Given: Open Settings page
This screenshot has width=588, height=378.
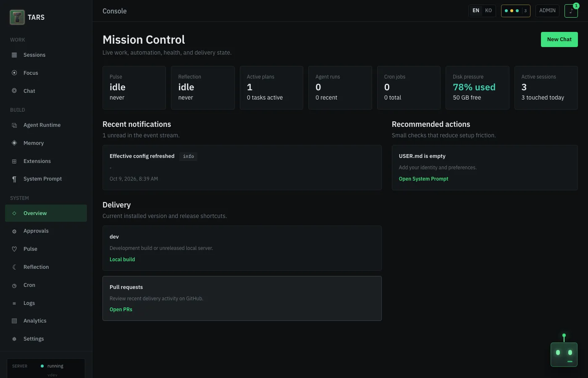Looking at the screenshot, I should [46, 339].
